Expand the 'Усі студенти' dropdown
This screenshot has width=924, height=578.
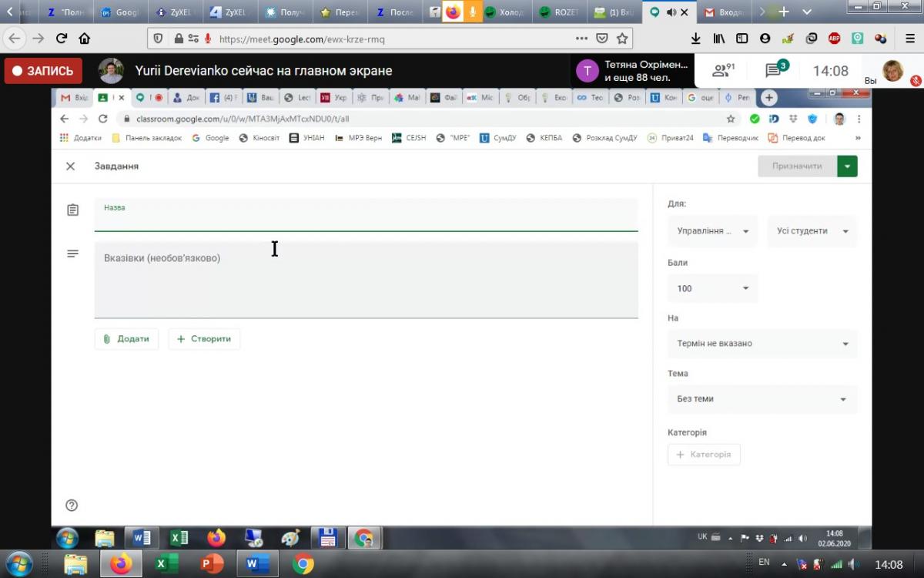click(812, 231)
